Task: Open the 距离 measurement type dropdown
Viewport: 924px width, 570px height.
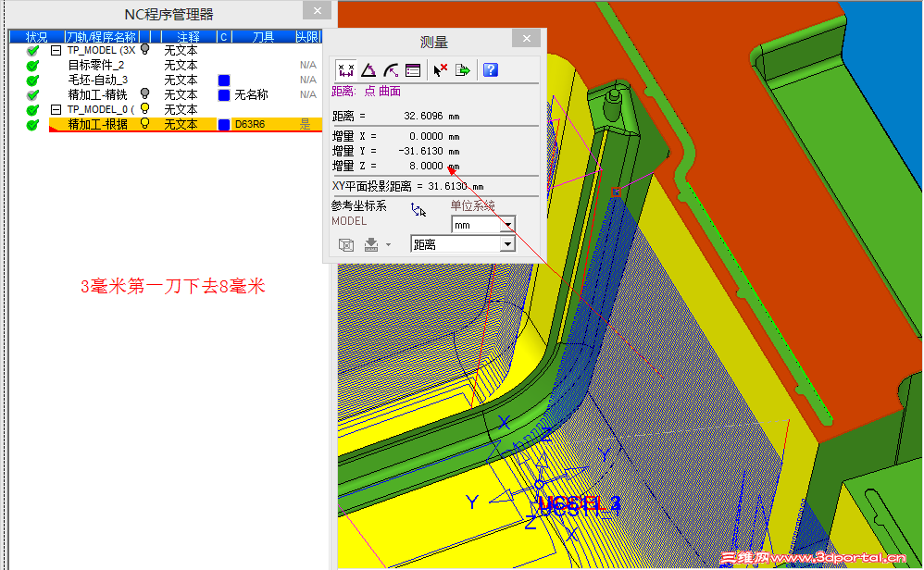Action: [x=508, y=243]
